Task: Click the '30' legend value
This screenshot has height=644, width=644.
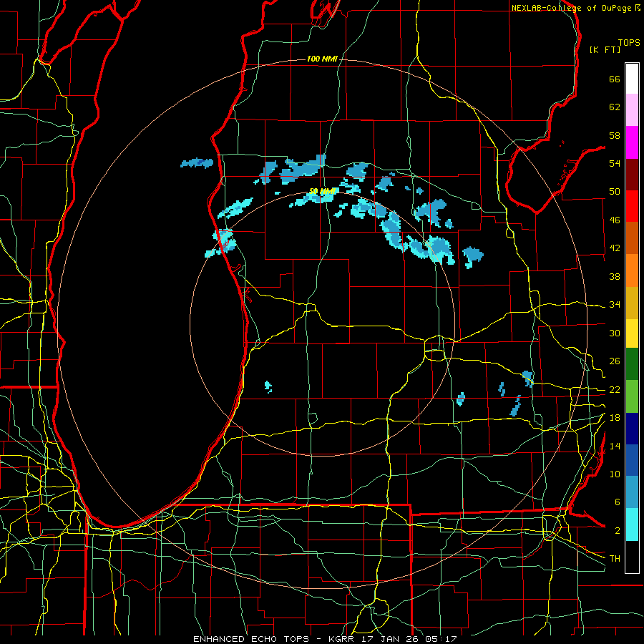Action: pyautogui.click(x=615, y=333)
